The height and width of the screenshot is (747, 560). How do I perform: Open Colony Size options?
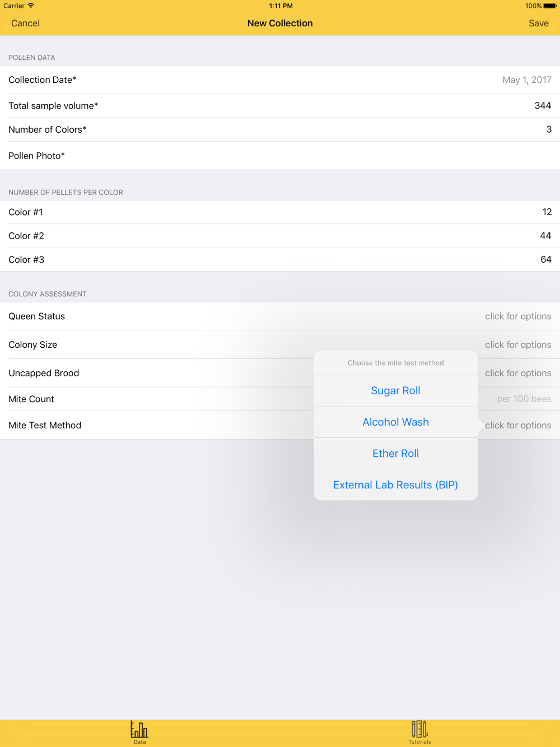[517, 345]
